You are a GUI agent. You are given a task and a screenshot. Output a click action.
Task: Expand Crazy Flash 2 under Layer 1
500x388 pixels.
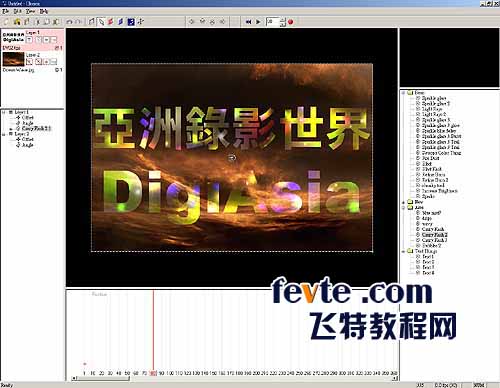[x=11, y=129]
